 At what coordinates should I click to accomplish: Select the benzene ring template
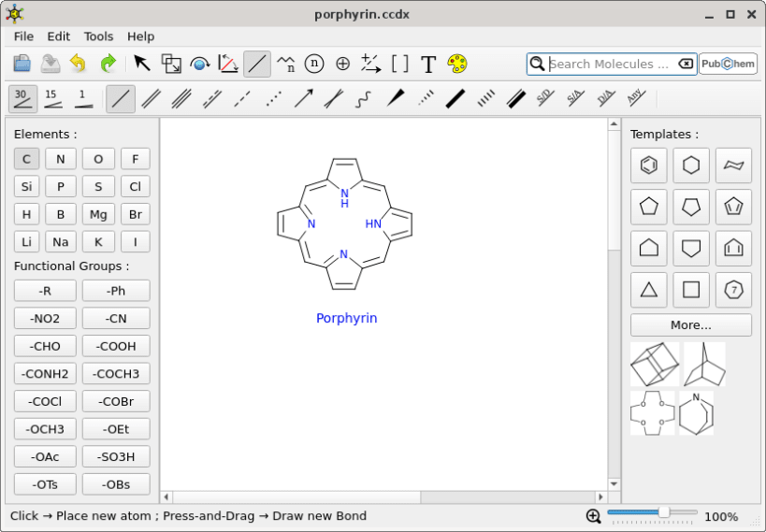648,165
